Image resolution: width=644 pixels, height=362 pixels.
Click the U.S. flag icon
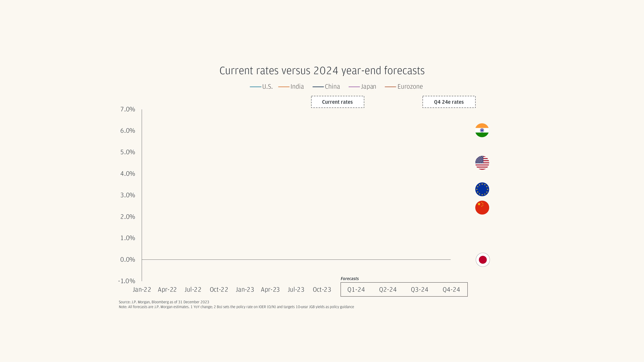click(x=482, y=163)
